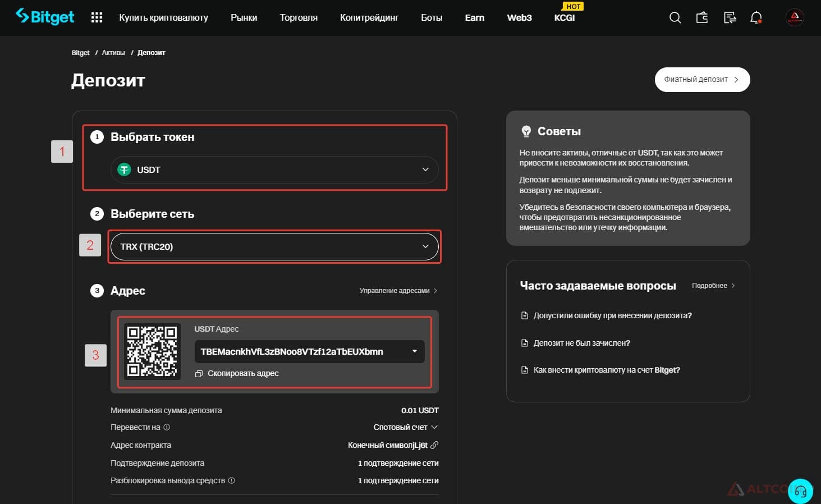Click Скопировать адрес to copy address

[243, 374]
